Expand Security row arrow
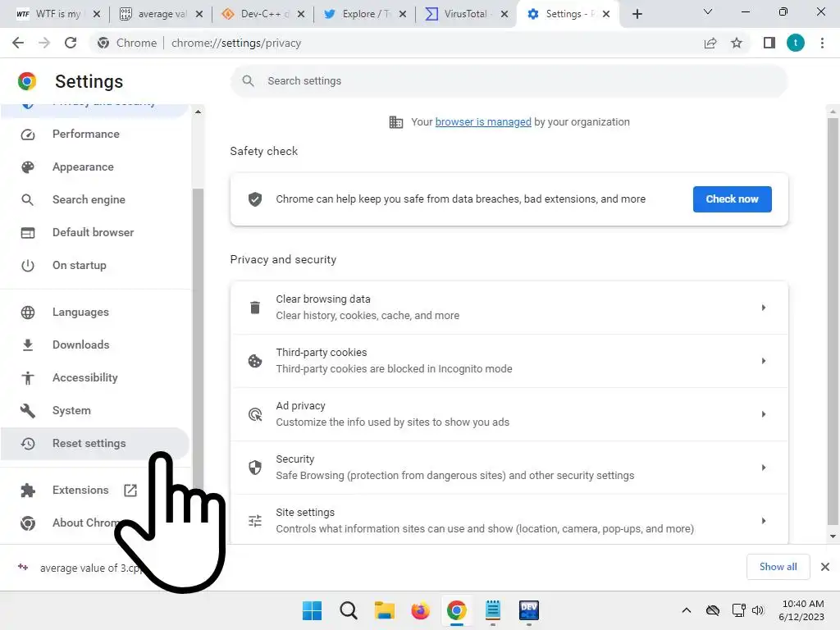Image resolution: width=840 pixels, height=630 pixels. click(764, 468)
